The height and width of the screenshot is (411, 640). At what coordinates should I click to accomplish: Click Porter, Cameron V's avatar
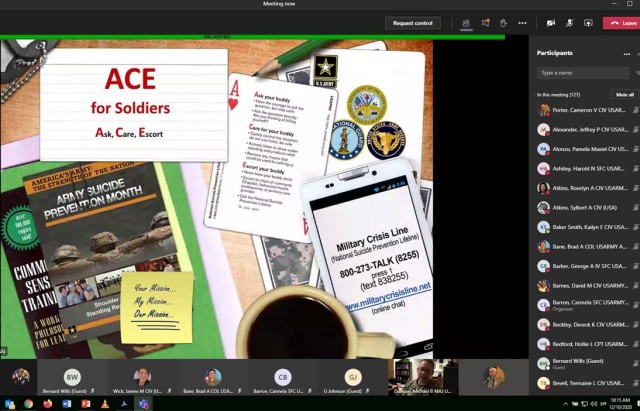point(543,110)
